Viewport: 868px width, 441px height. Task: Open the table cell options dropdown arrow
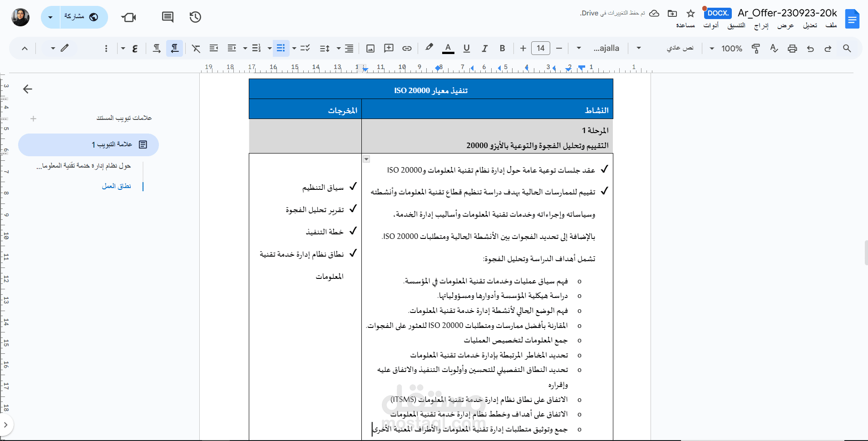coord(366,159)
